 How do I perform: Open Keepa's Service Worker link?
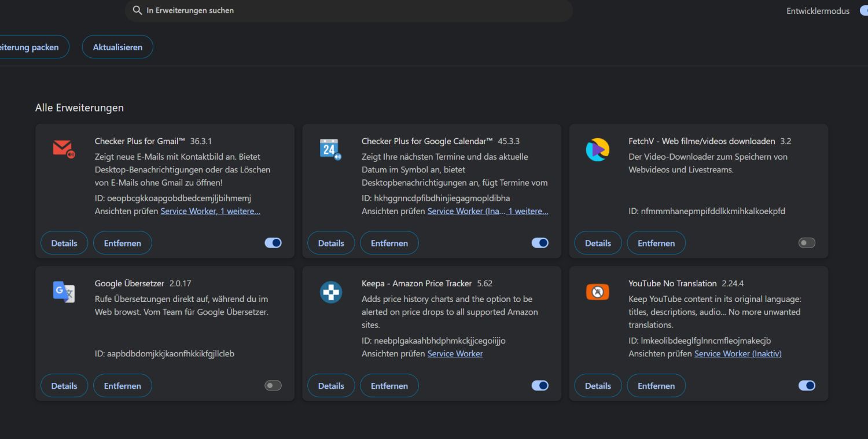coord(455,353)
